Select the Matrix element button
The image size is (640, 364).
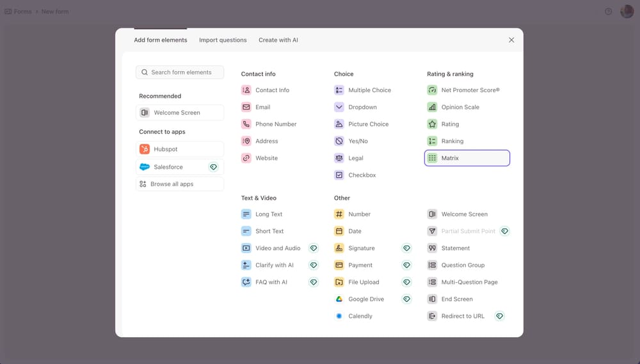tap(467, 158)
